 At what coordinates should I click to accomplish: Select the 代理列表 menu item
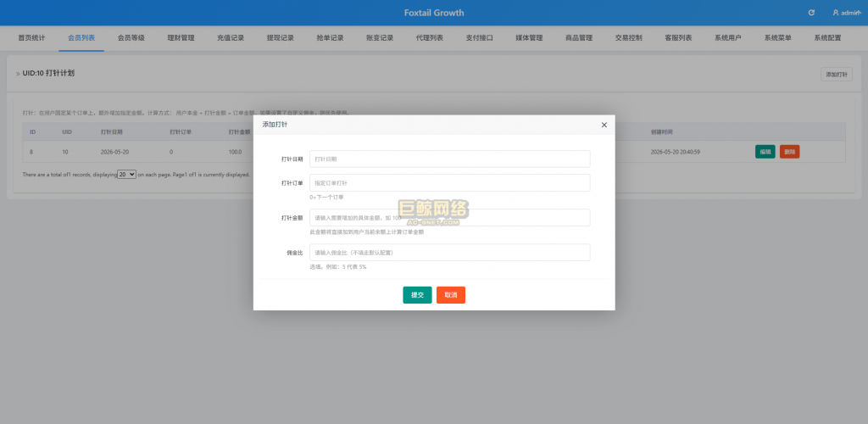[430, 38]
